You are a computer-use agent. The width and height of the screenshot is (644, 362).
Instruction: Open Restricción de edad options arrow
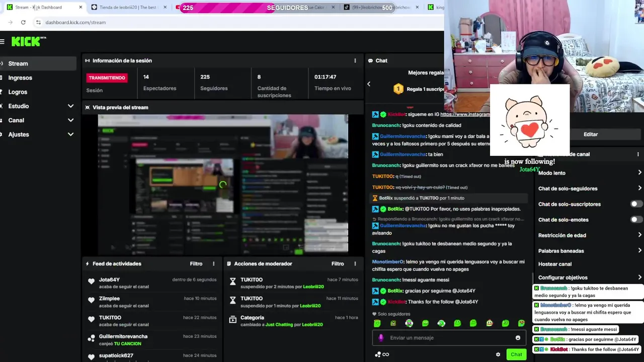tap(639, 235)
